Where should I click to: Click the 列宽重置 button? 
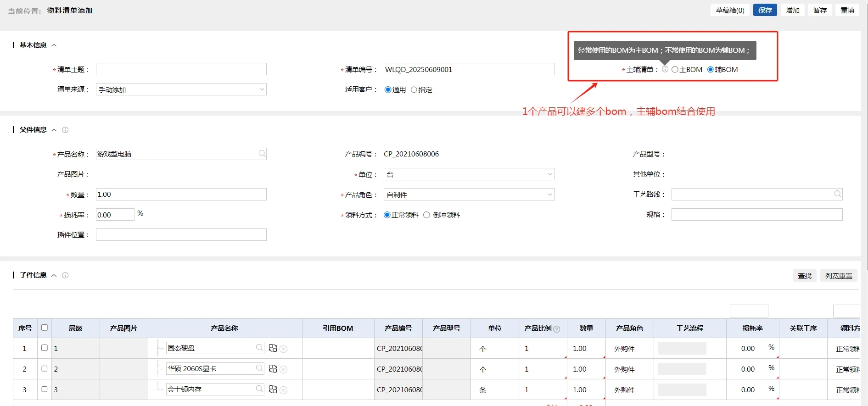839,276
